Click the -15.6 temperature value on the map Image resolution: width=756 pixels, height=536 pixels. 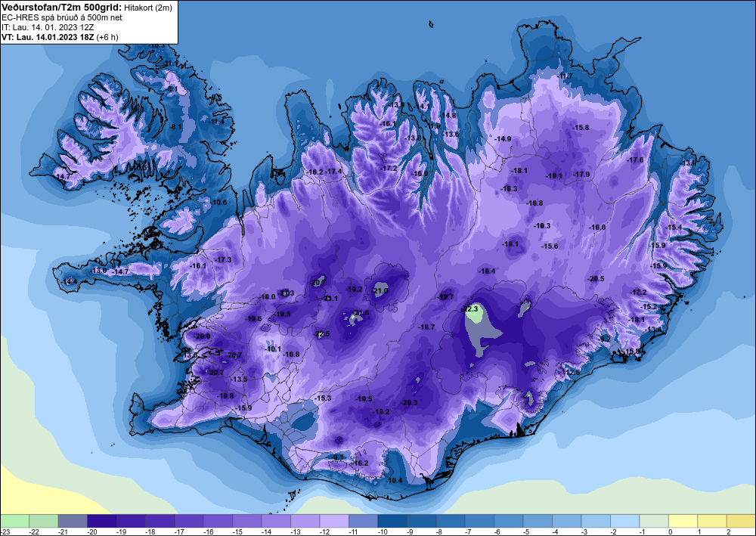[550, 246]
